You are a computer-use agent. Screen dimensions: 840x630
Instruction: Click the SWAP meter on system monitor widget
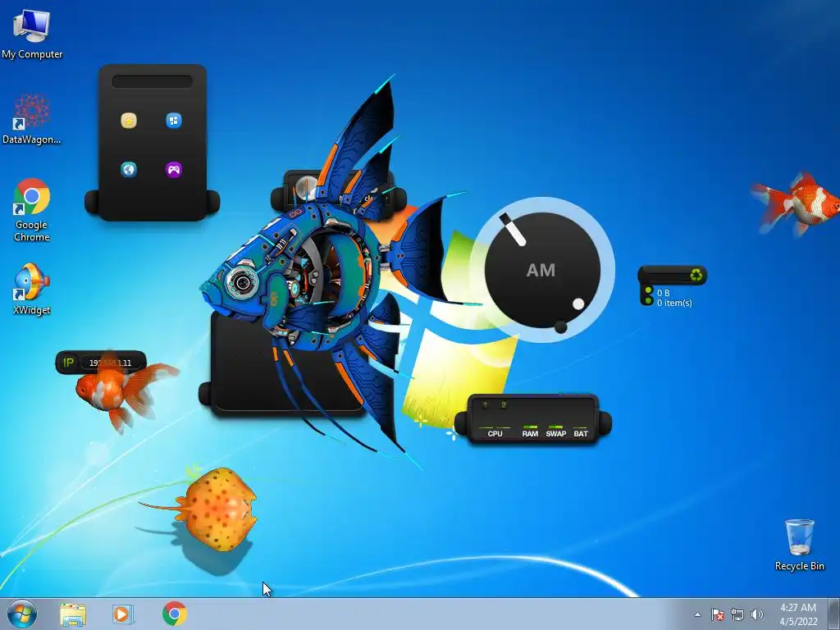tap(555, 432)
